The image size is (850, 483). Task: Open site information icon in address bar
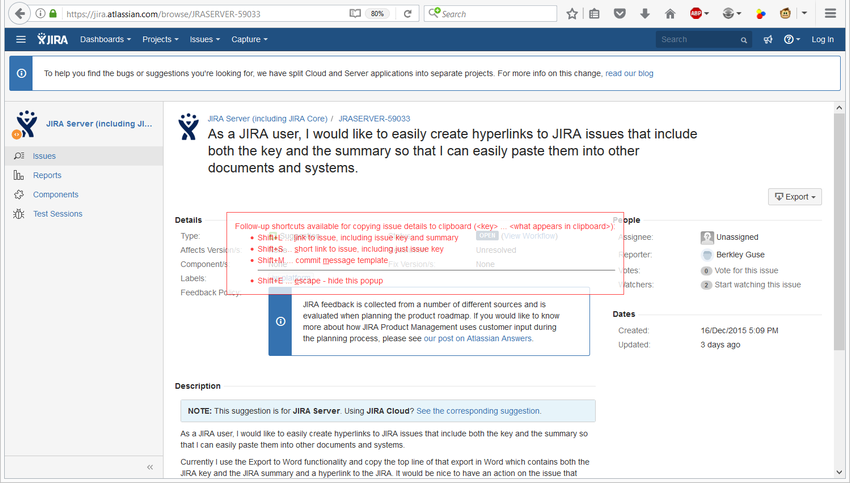tap(41, 14)
